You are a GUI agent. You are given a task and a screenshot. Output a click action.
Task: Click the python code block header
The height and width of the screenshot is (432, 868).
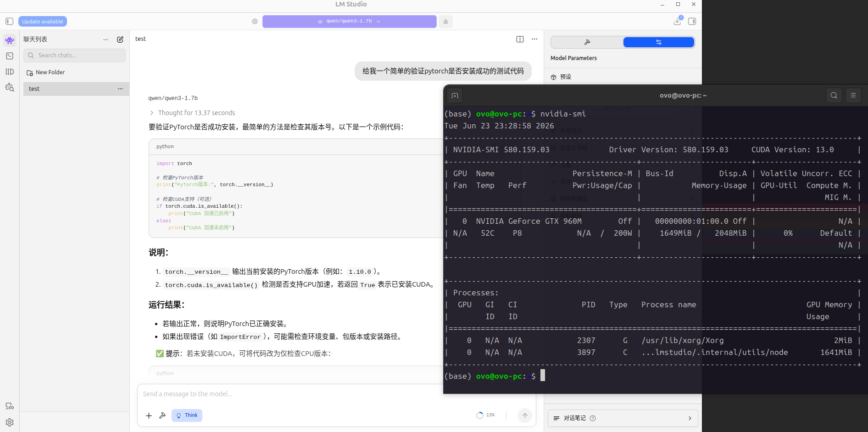[x=296, y=147]
